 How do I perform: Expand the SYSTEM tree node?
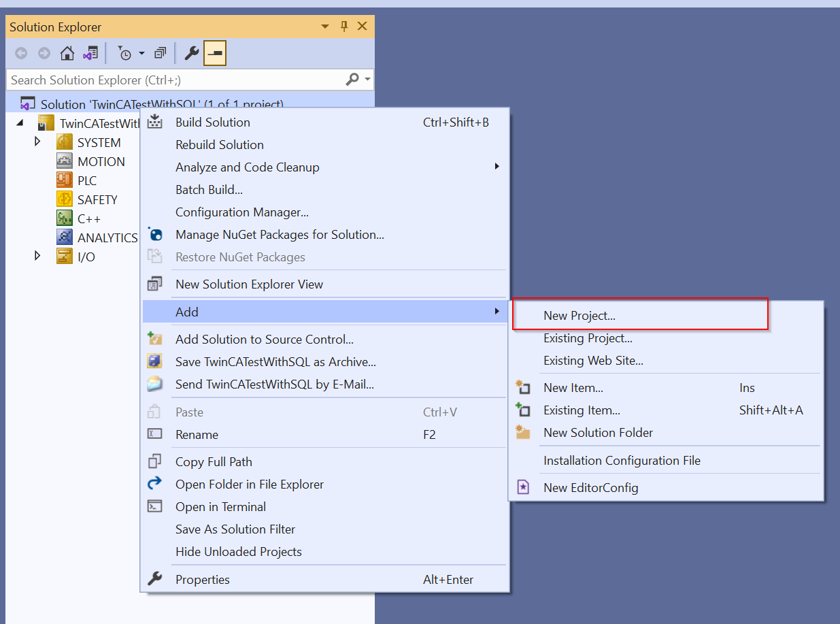click(x=38, y=142)
